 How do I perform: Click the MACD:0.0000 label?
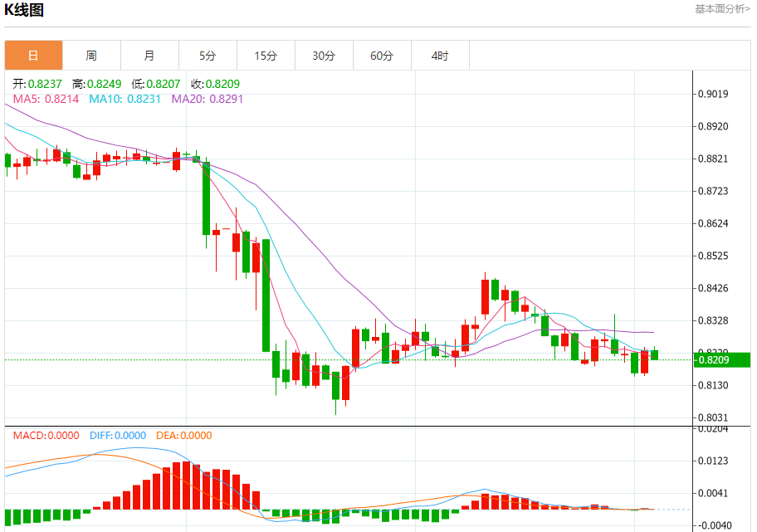(x=46, y=436)
